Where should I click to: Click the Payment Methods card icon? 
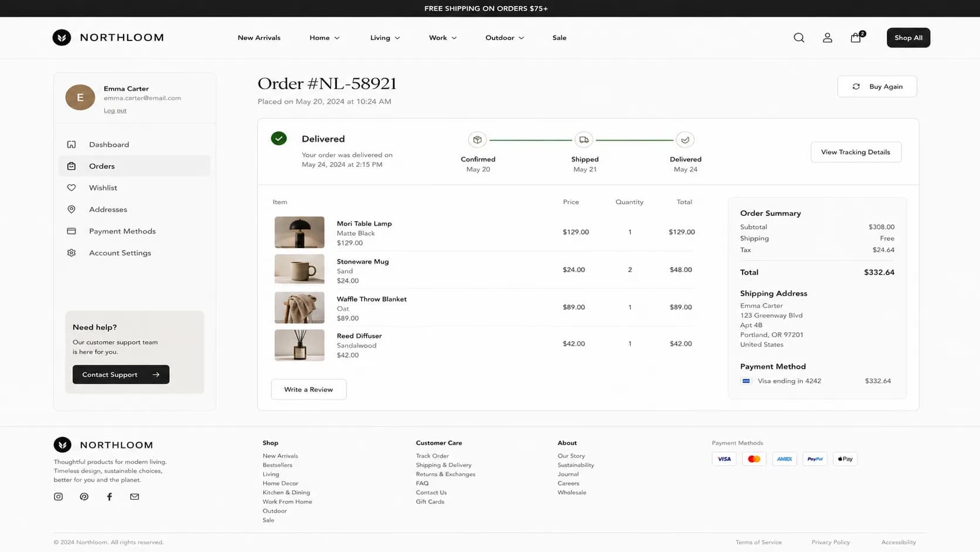tap(72, 231)
